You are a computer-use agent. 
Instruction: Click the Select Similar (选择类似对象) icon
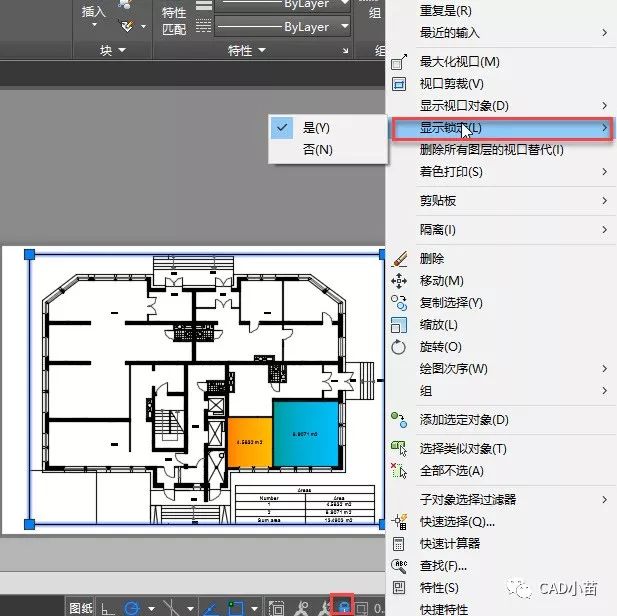point(399,449)
